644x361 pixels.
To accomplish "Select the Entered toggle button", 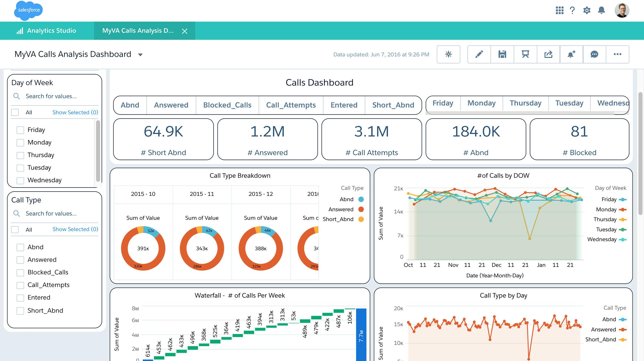I will (x=344, y=105).
